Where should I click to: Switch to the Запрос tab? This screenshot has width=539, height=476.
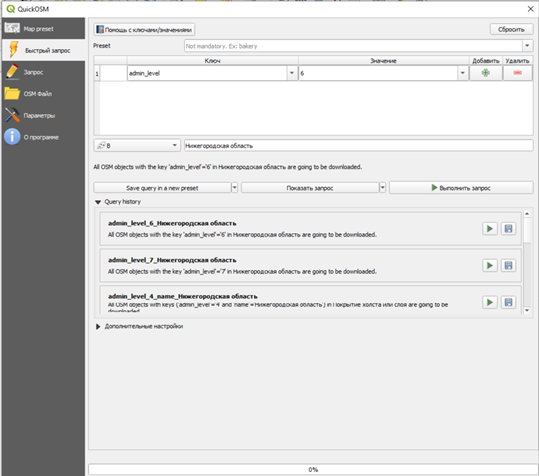[43, 72]
